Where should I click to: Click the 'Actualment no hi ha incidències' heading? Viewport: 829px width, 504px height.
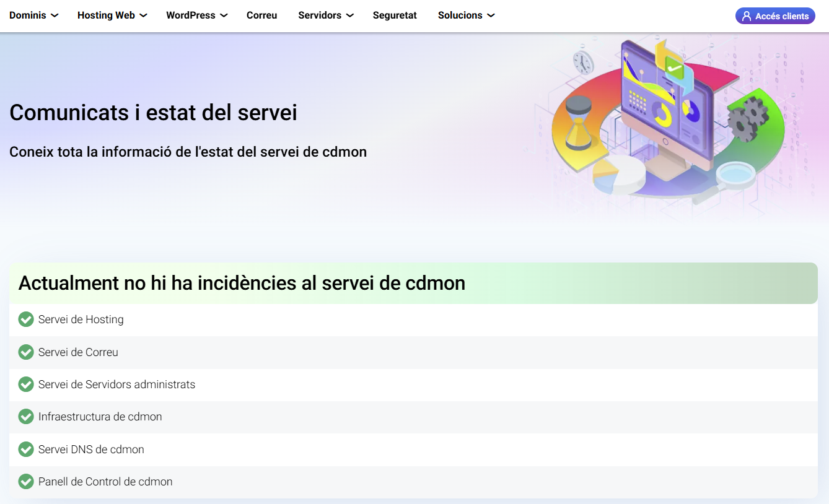tap(242, 283)
